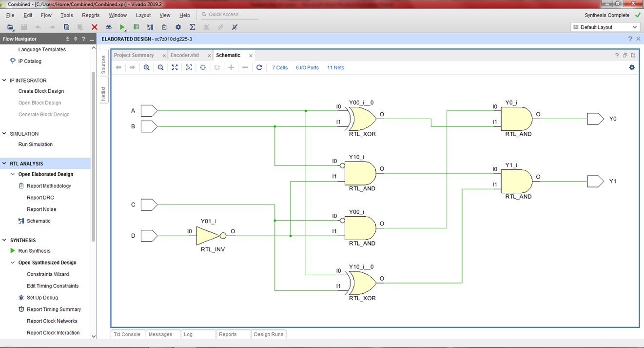Collapse the SYNTHESIS section

[4, 240]
